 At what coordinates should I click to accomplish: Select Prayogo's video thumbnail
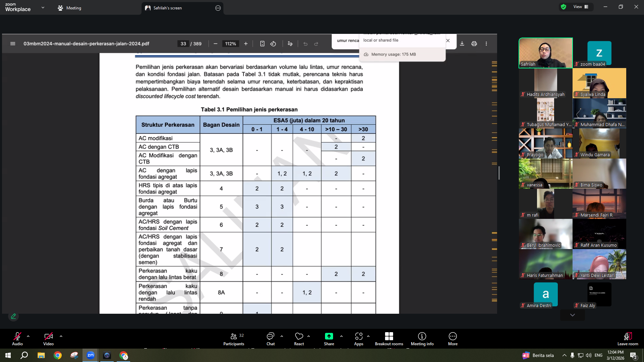(x=546, y=143)
